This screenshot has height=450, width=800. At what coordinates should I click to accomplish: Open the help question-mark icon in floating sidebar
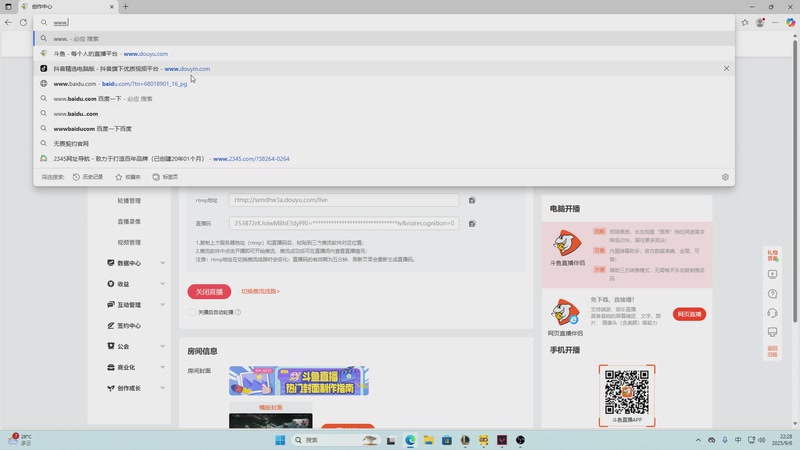(772, 294)
